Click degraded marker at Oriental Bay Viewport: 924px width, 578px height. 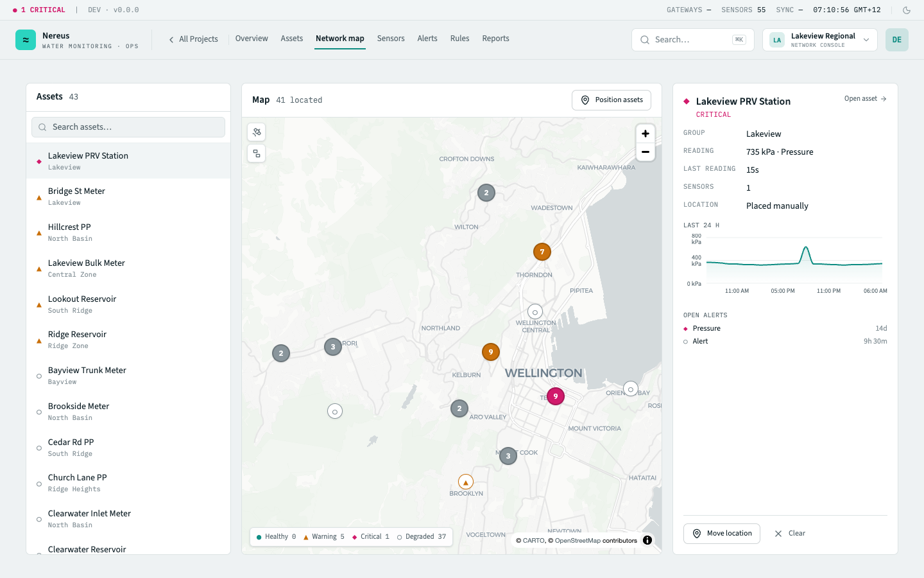631,389
